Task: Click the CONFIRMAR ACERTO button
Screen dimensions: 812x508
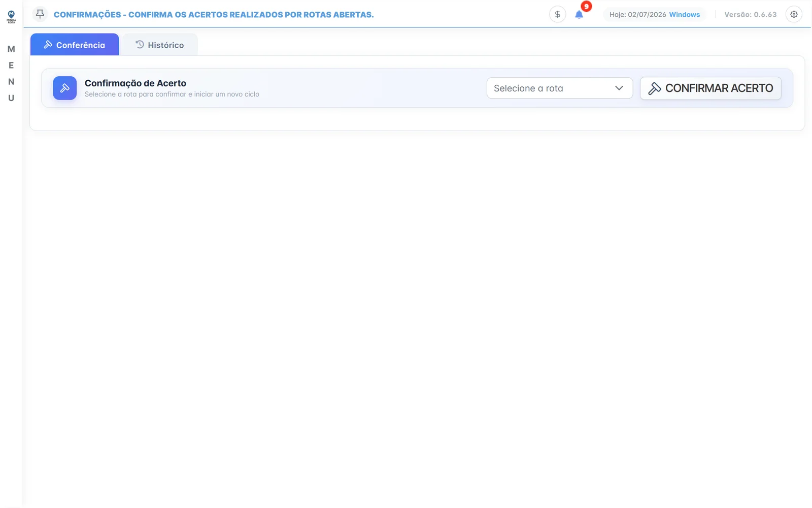Action: [x=710, y=88]
